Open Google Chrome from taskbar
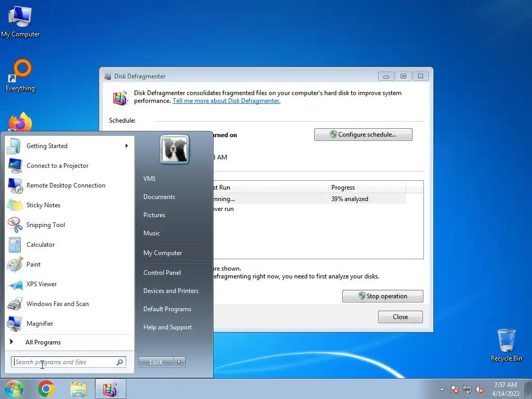This screenshot has width=532, height=399. point(46,389)
